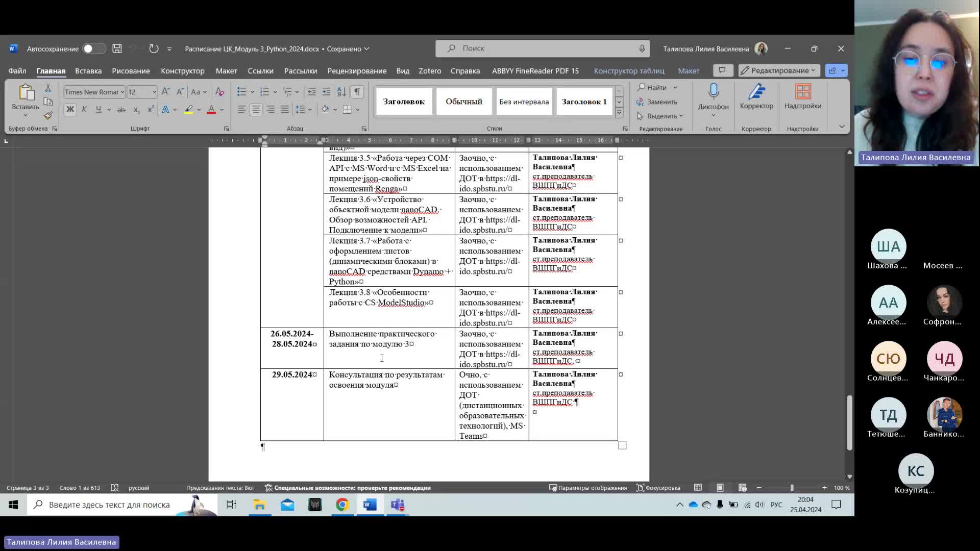Click the Заменить button

tap(657, 102)
